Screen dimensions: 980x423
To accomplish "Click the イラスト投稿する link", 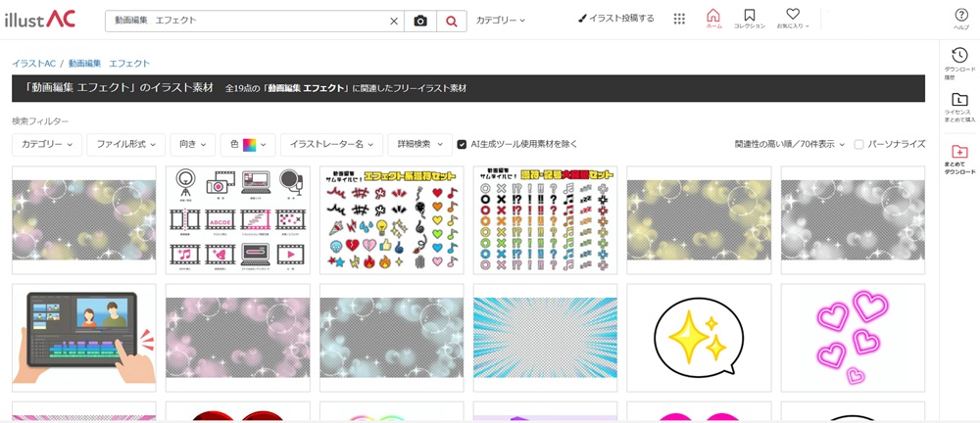I will pos(616,19).
